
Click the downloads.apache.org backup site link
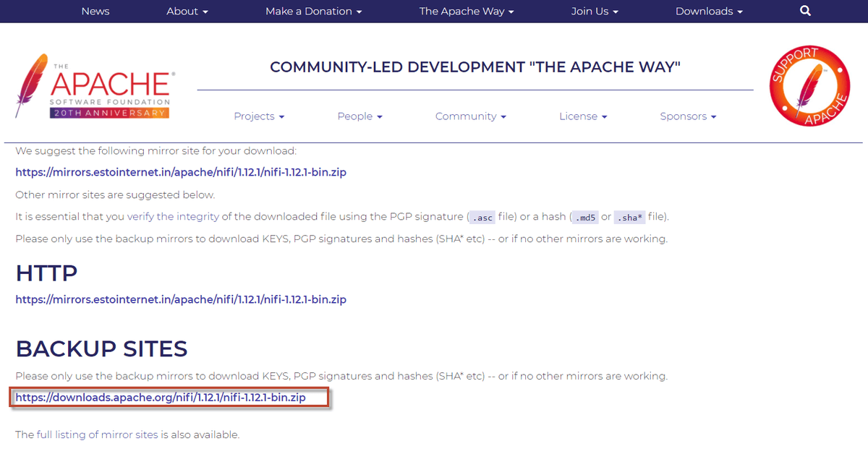pyautogui.click(x=161, y=398)
